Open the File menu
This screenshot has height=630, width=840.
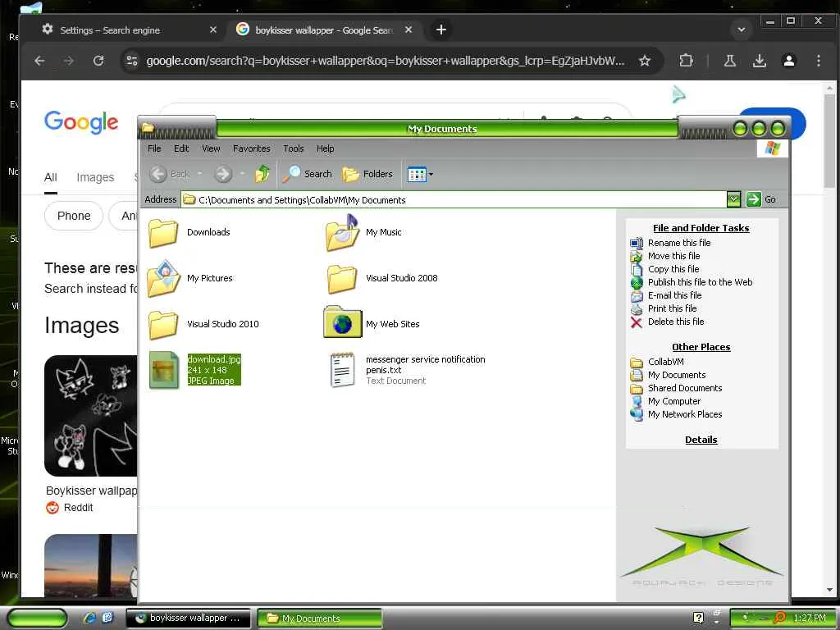(154, 149)
